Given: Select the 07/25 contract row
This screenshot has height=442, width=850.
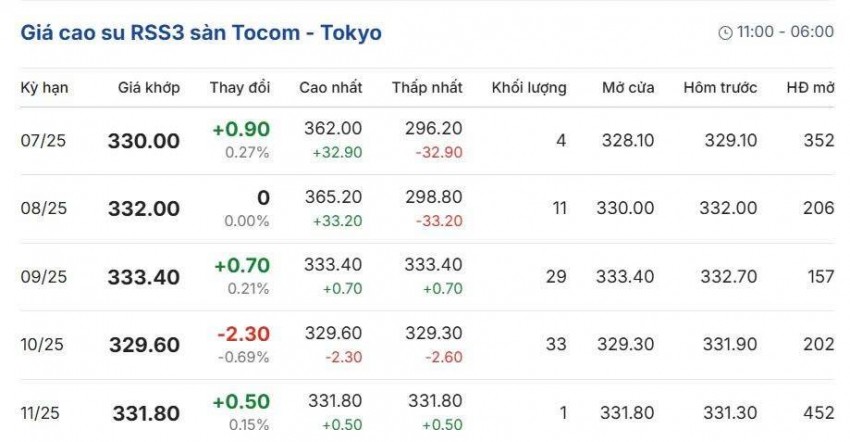Looking at the screenshot, I should coord(42,141).
